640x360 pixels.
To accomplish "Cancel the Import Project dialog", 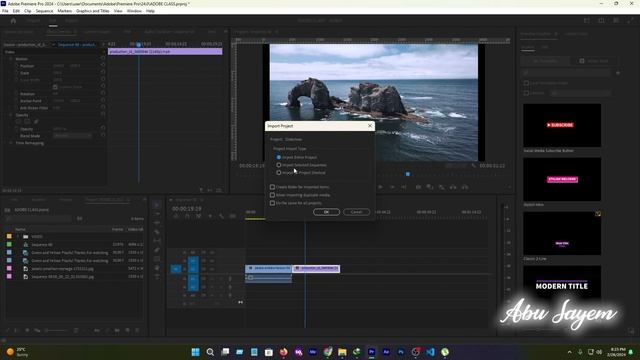I will pyautogui.click(x=356, y=212).
